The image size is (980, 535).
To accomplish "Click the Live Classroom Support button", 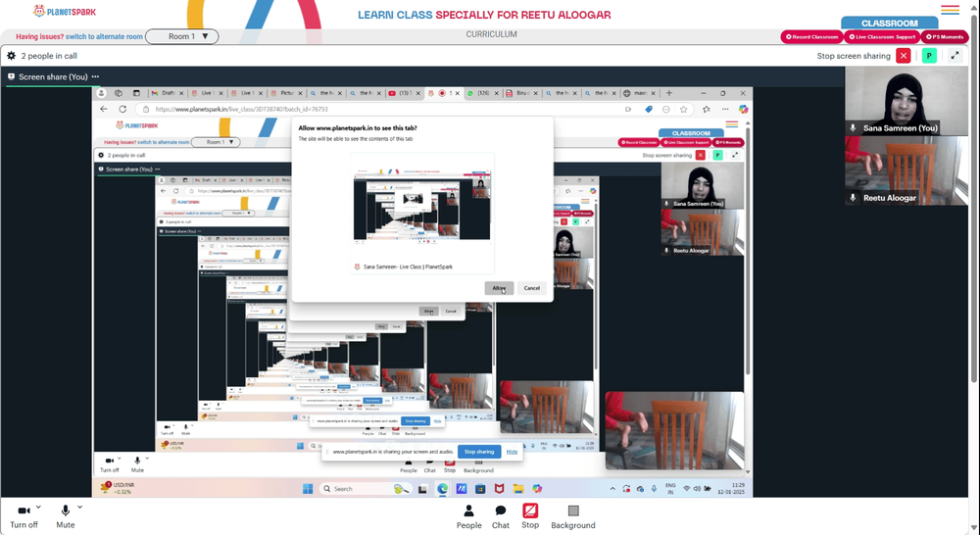I will (882, 37).
